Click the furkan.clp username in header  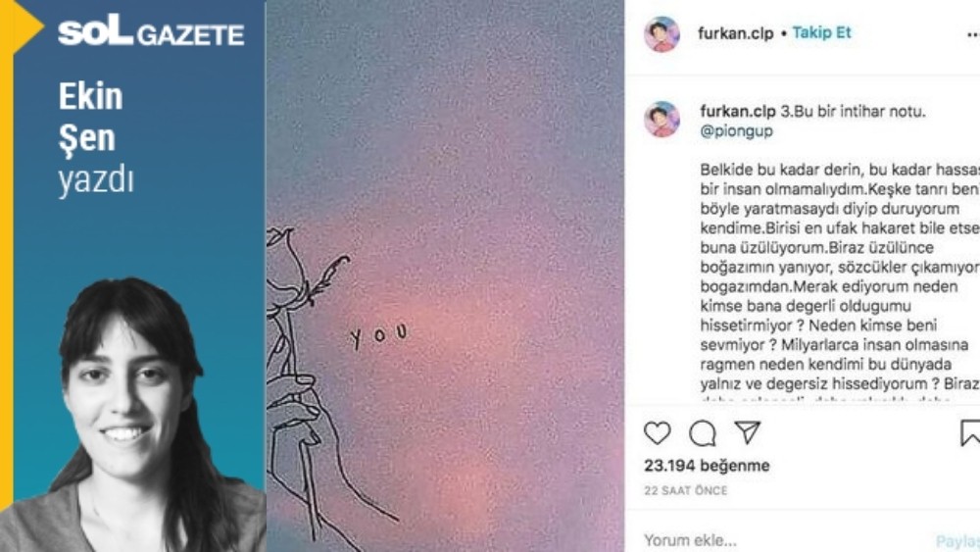click(x=736, y=33)
